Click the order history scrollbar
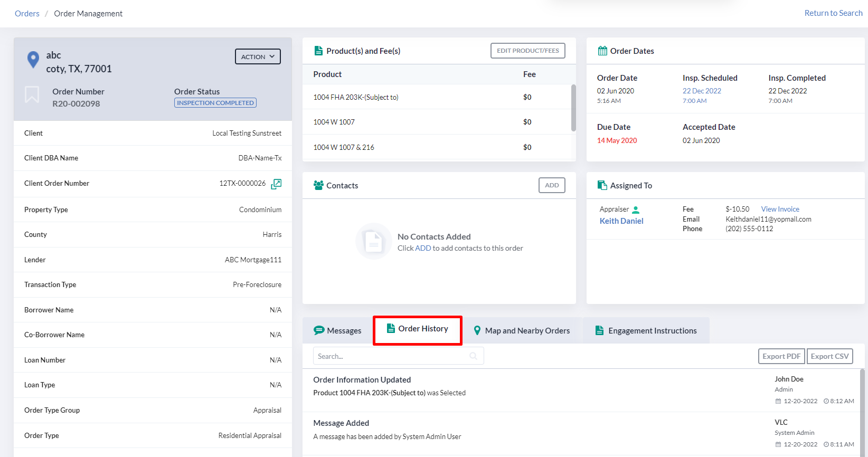The image size is (868, 457). pos(862,412)
